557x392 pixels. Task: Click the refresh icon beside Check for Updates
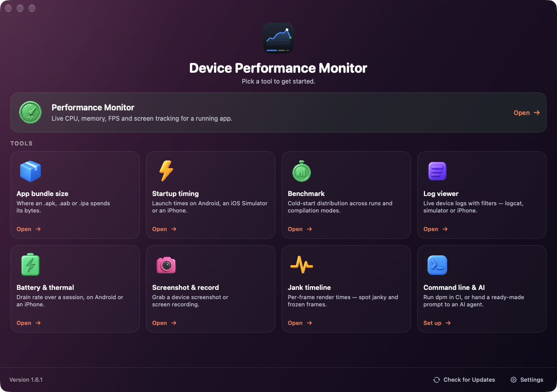tap(437, 380)
